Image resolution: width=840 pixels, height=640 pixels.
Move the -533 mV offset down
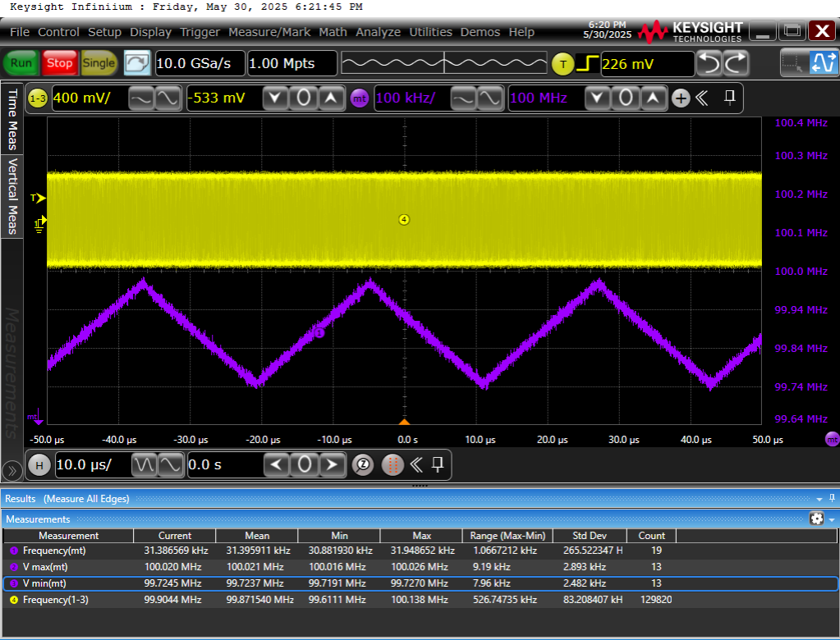275,98
